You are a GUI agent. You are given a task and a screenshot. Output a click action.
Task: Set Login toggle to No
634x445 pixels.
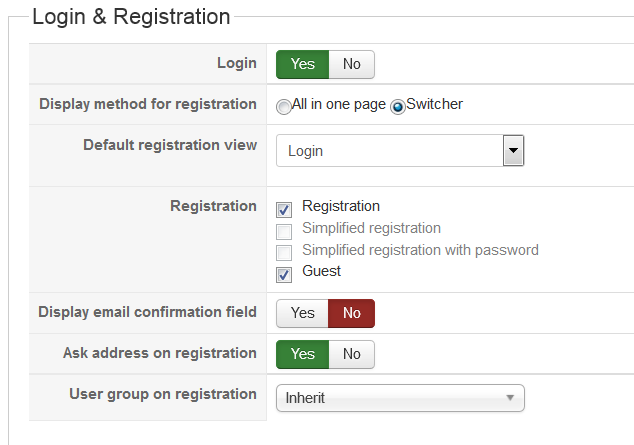pyautogui.click(x=352, y=64)
